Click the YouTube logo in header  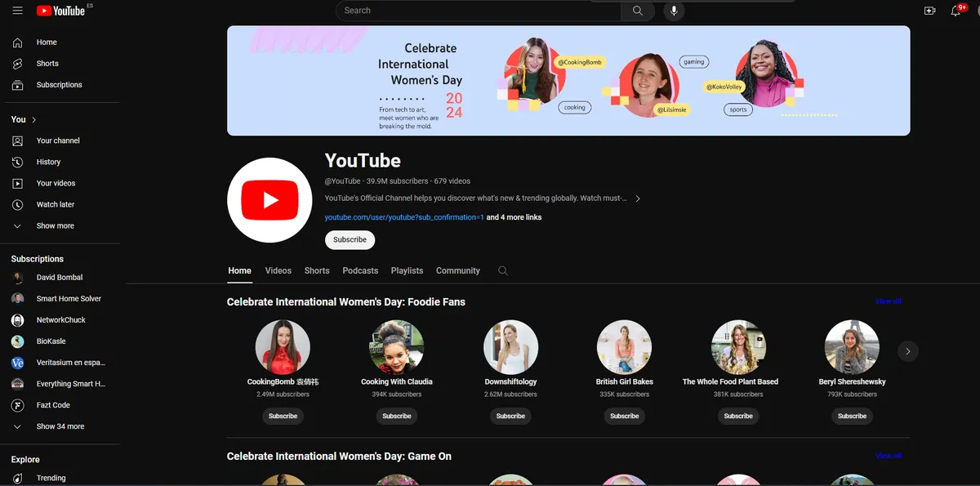60,11
